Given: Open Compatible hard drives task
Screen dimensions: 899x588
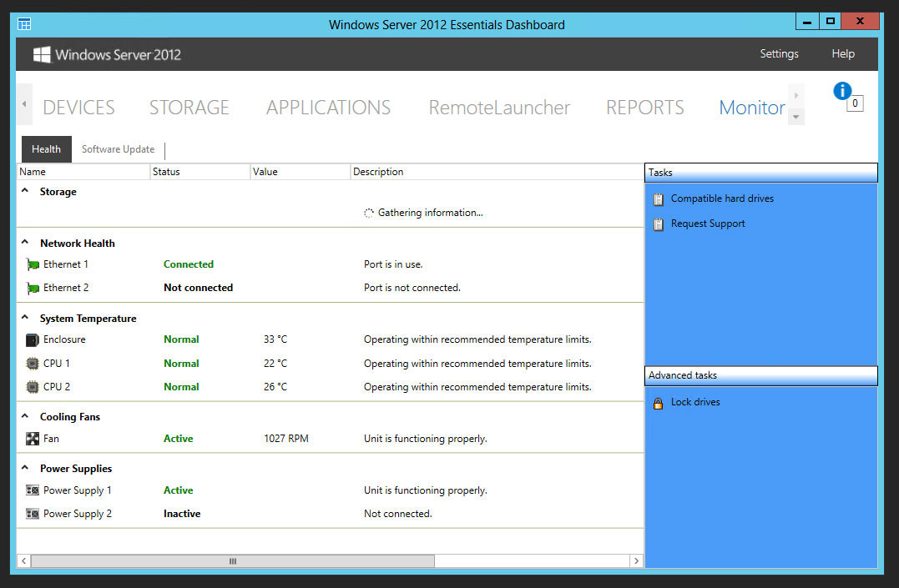Looking at the screenshot, I should (722, 199).
